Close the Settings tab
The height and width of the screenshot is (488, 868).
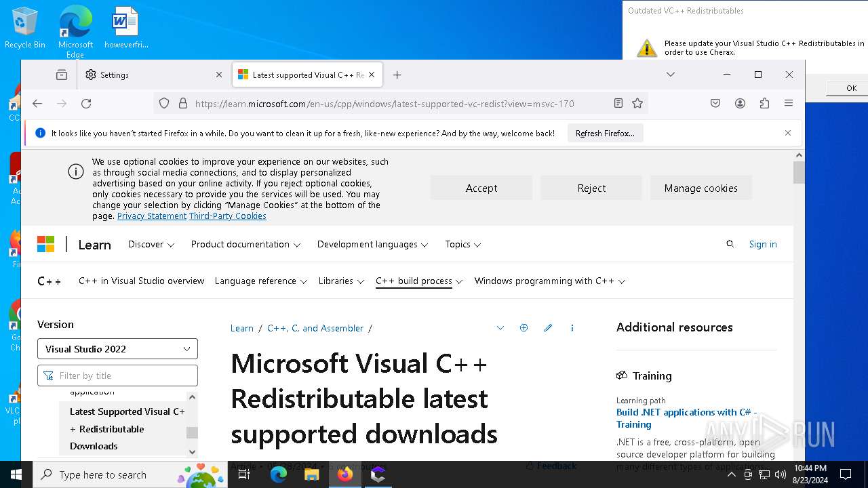218,75
